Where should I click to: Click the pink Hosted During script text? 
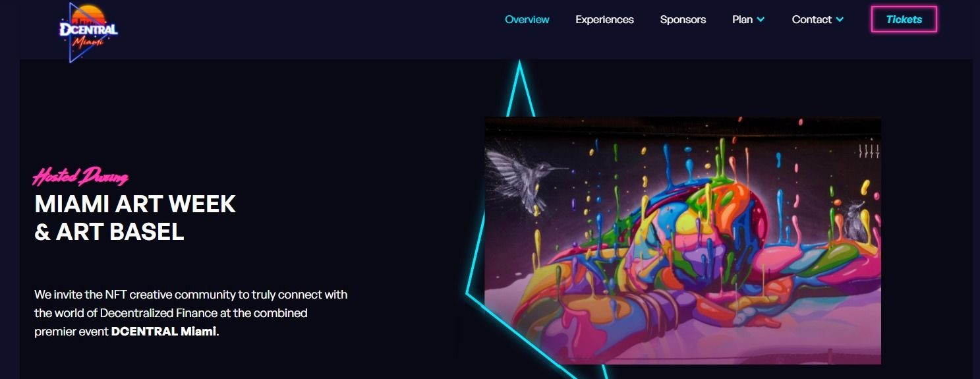pos(80,177)
